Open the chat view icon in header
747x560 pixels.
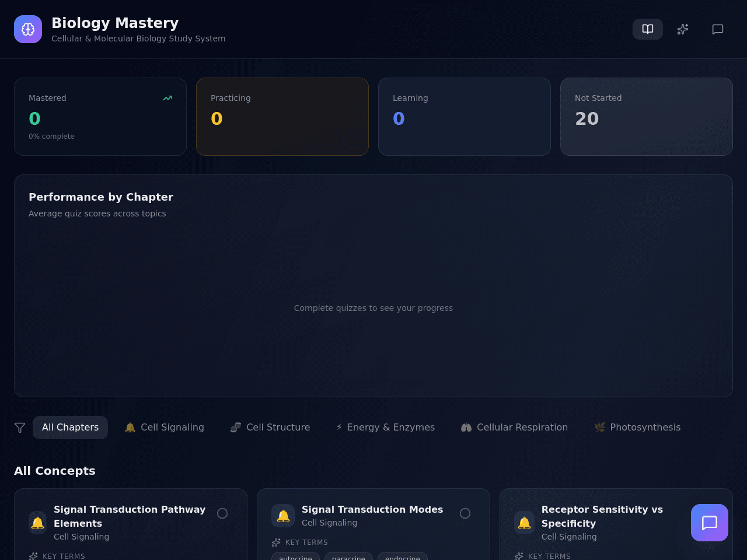tap(718, 29)
